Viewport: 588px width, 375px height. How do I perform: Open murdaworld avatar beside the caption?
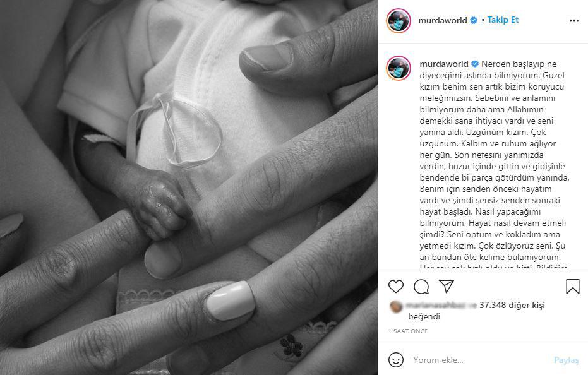pos(399,68)
